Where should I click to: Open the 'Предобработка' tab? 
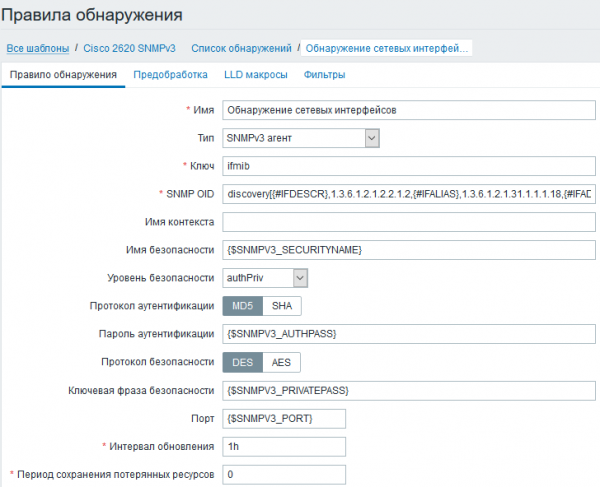pyautogui.click(x=170, y=75)
